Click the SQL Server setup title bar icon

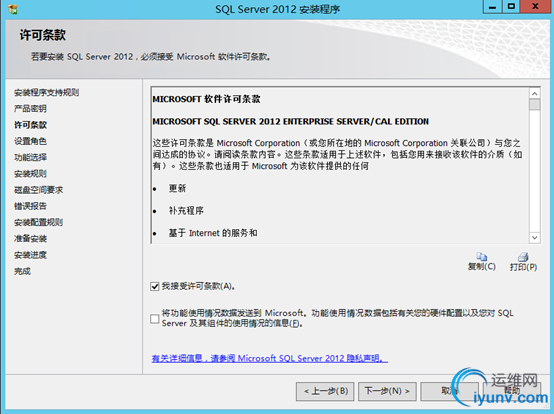[13, 9]
